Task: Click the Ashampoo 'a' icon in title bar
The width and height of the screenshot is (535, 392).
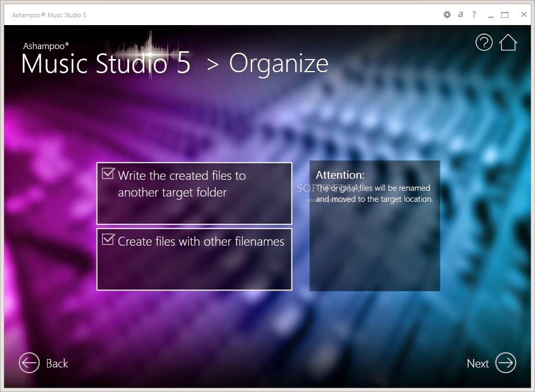Action: pos(461,14)
